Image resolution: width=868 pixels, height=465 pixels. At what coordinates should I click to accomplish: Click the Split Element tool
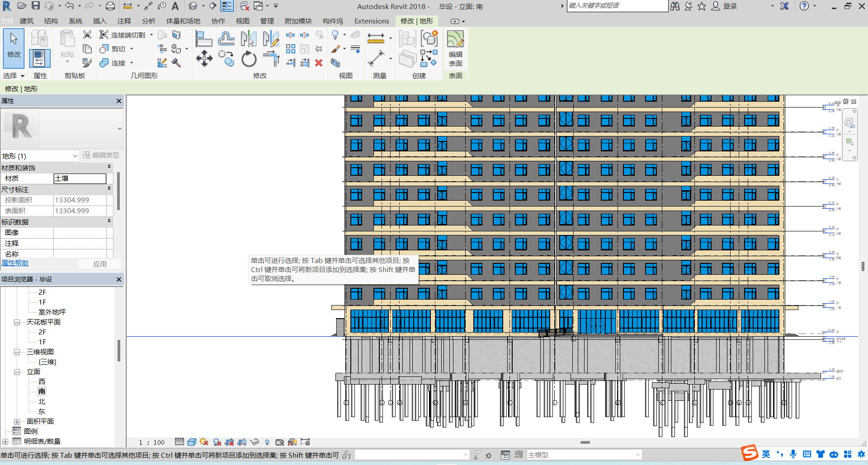(291, 35)
